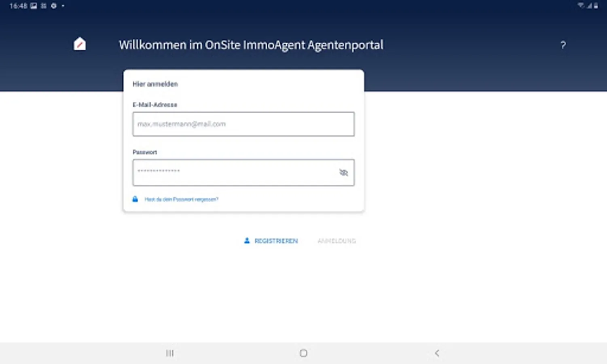
Task: Toggle password visibility eye icon
Action: pyautogui.click(x=343, y=173)
